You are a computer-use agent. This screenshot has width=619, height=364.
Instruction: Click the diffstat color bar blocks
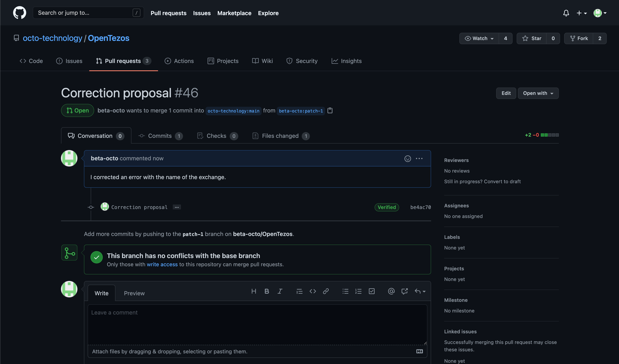click(x=549, y=135)
